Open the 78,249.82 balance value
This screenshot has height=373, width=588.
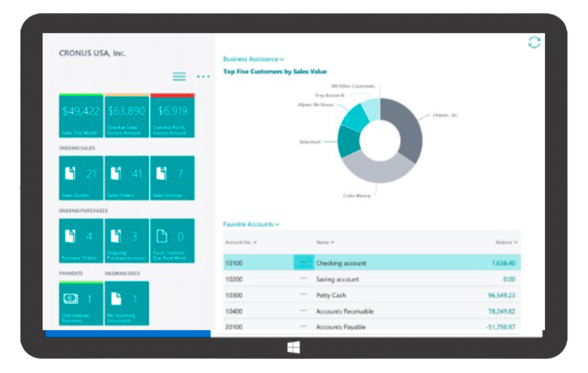click(501, 312)
